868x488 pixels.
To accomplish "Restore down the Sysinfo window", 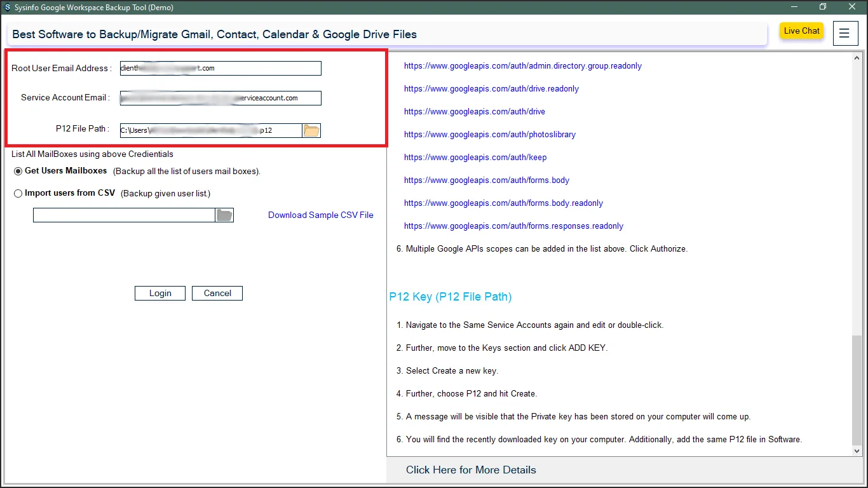I will click(823, 7).
